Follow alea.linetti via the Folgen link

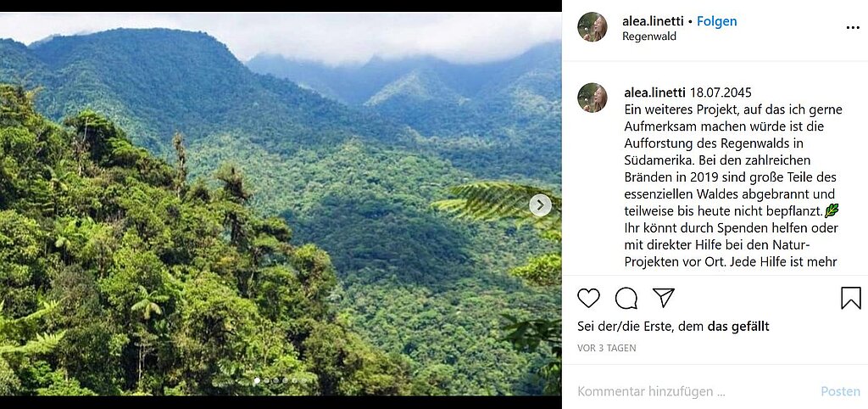click(717, 21)
